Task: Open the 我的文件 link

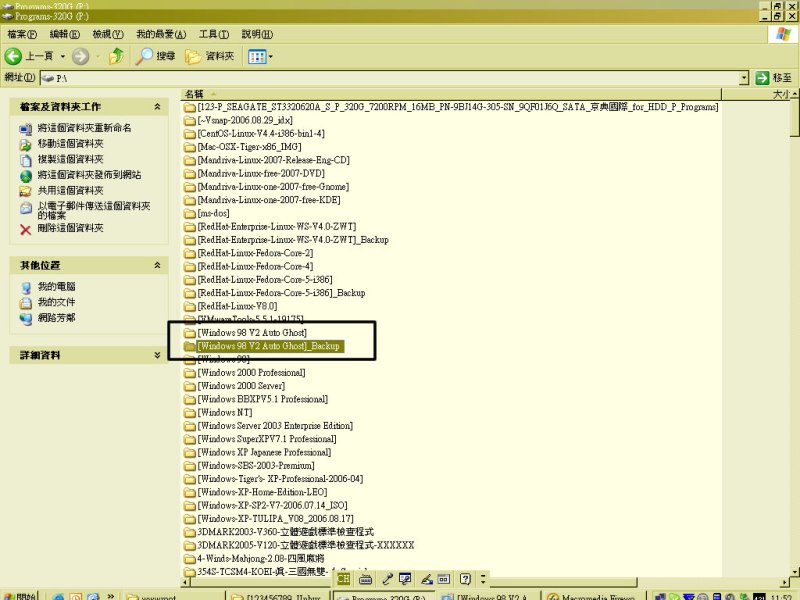Action: click(x=56, y=303)
